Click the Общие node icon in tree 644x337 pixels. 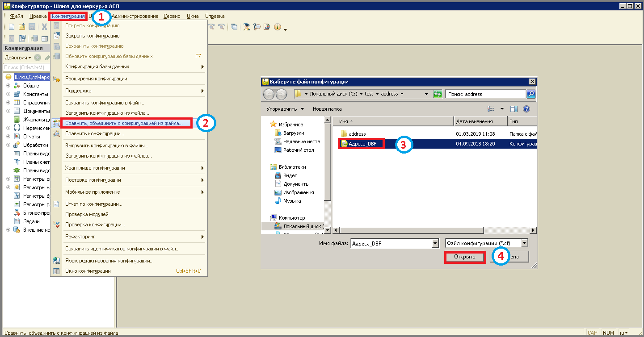click(17, 86)
